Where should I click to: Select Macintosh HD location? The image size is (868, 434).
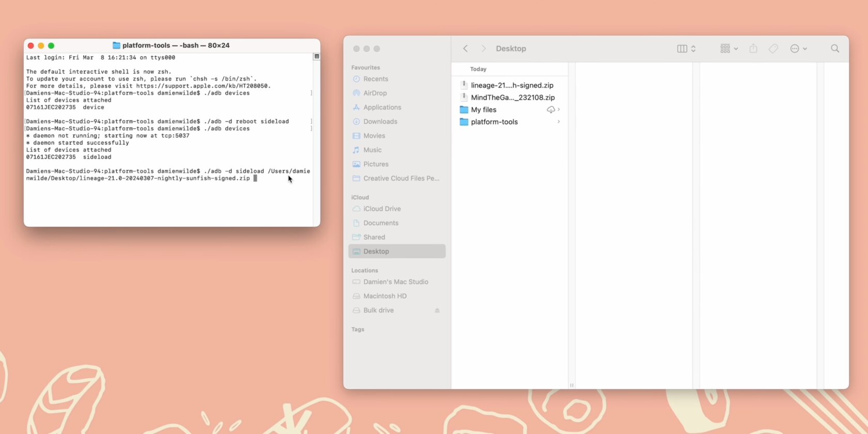pyautogui.click(x=397, y=296)
